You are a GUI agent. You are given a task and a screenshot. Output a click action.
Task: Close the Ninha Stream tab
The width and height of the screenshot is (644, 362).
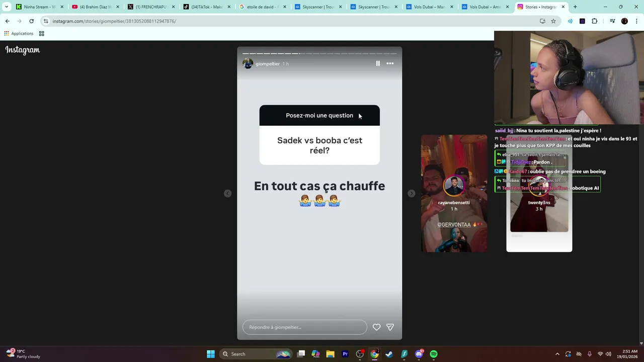pyautogui.click(x=62, y=7)
